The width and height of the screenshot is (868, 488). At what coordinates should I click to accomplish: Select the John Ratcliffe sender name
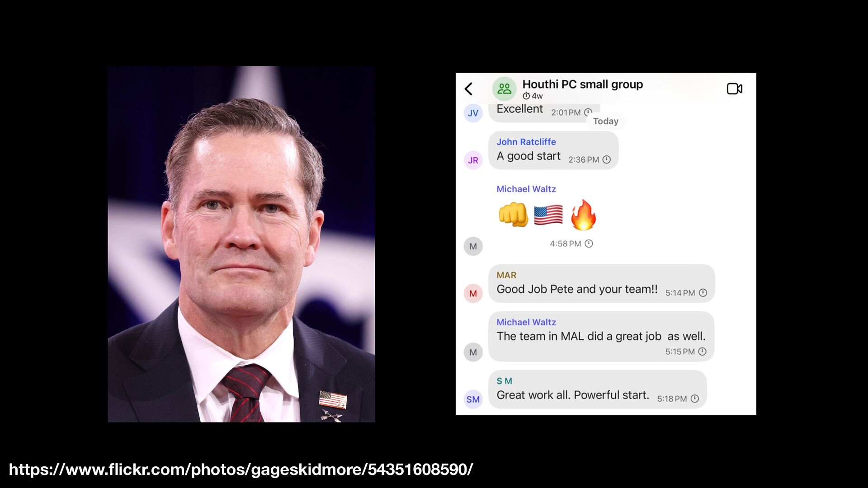(526, 142)
